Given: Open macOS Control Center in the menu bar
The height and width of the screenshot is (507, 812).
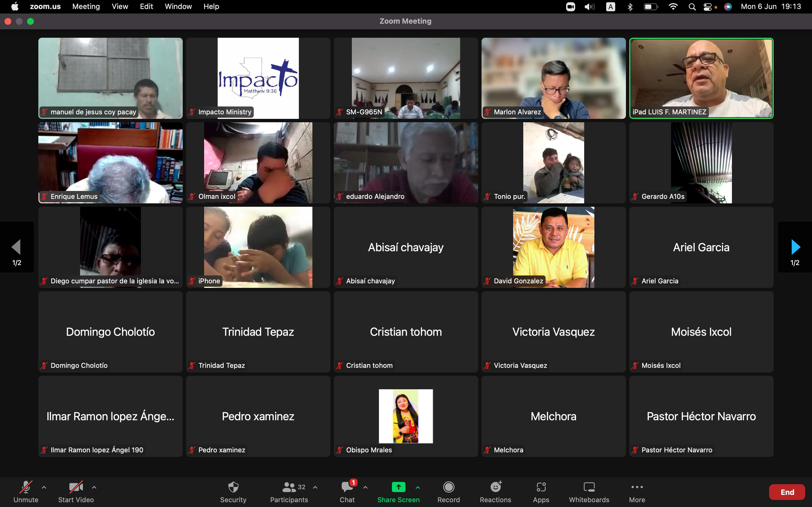Looking at the screenshot, I should 707,7.
